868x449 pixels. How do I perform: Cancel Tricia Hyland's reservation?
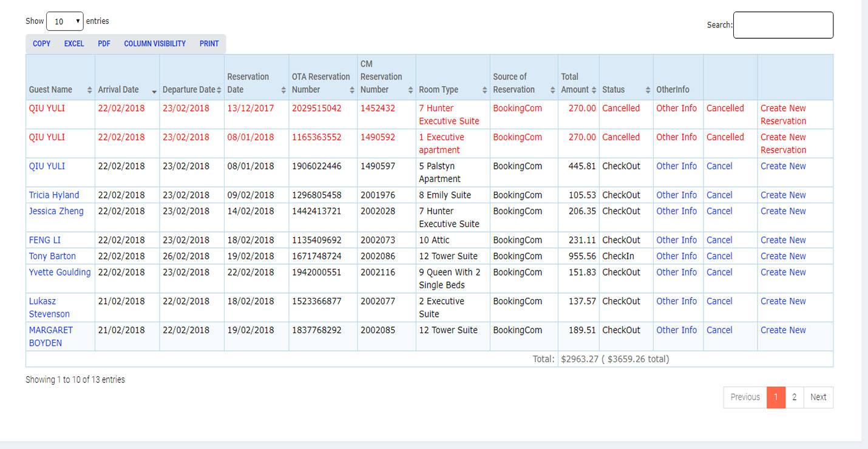coord(719,195)
